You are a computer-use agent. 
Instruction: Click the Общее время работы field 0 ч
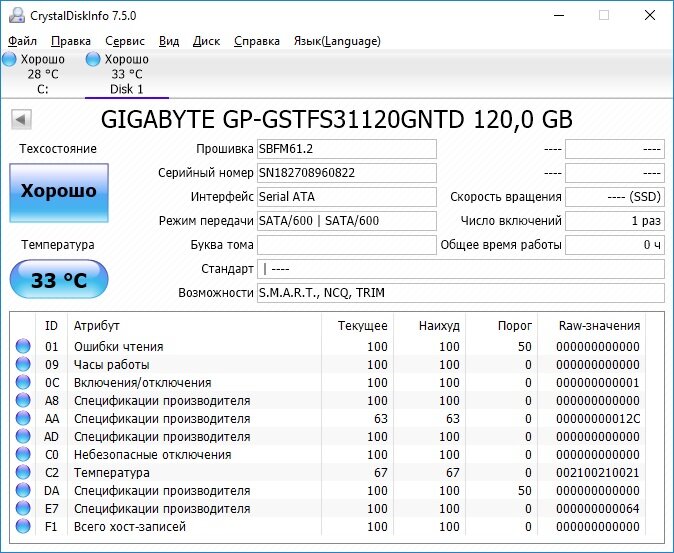tap(615, 245)
